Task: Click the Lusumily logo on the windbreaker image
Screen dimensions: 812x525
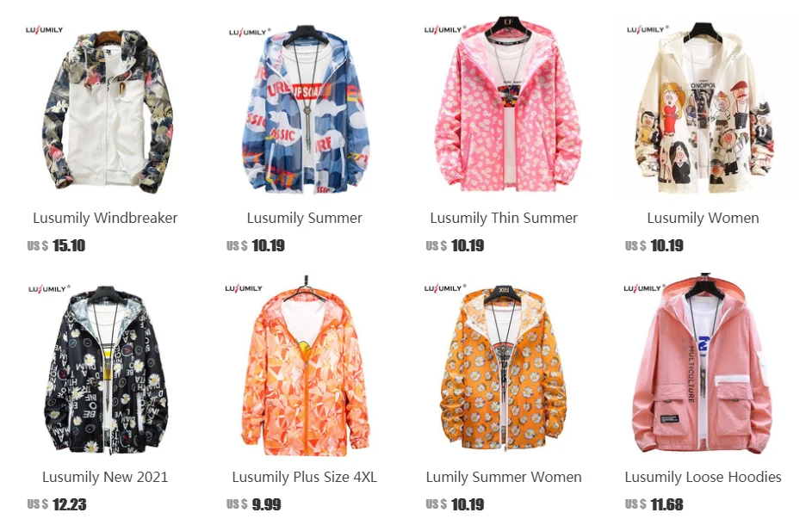Action: coord(44,30)
